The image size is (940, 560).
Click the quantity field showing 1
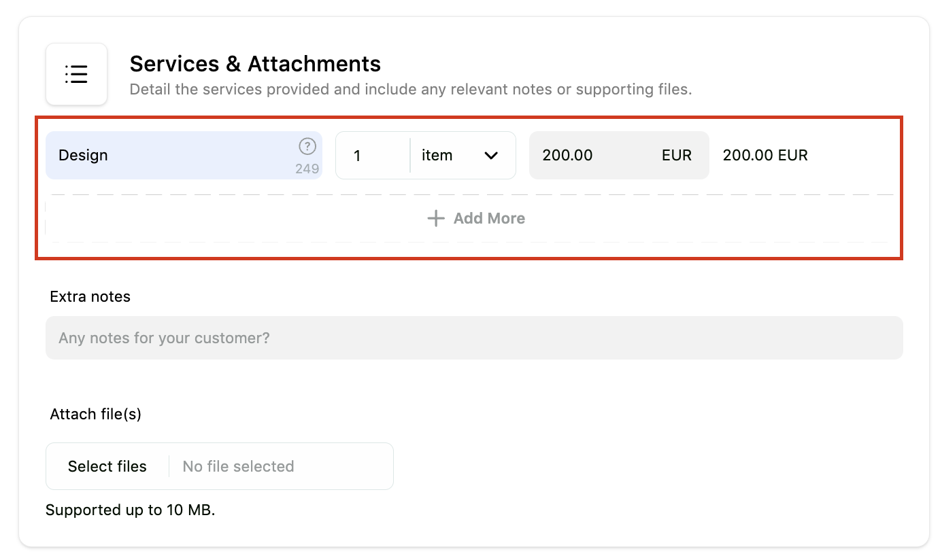(373, 156)
